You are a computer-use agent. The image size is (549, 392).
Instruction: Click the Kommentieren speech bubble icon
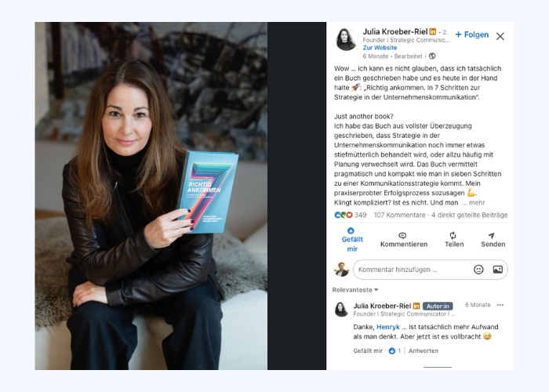402,235
